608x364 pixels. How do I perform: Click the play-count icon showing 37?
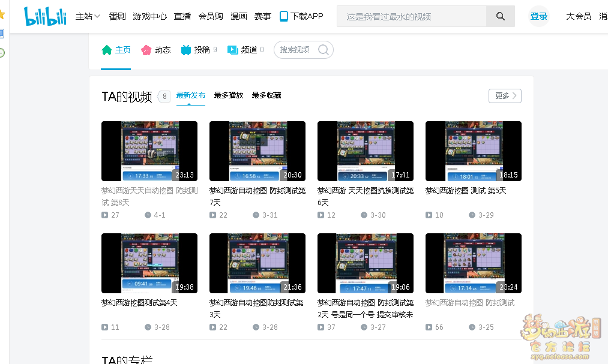coord(321,327)
